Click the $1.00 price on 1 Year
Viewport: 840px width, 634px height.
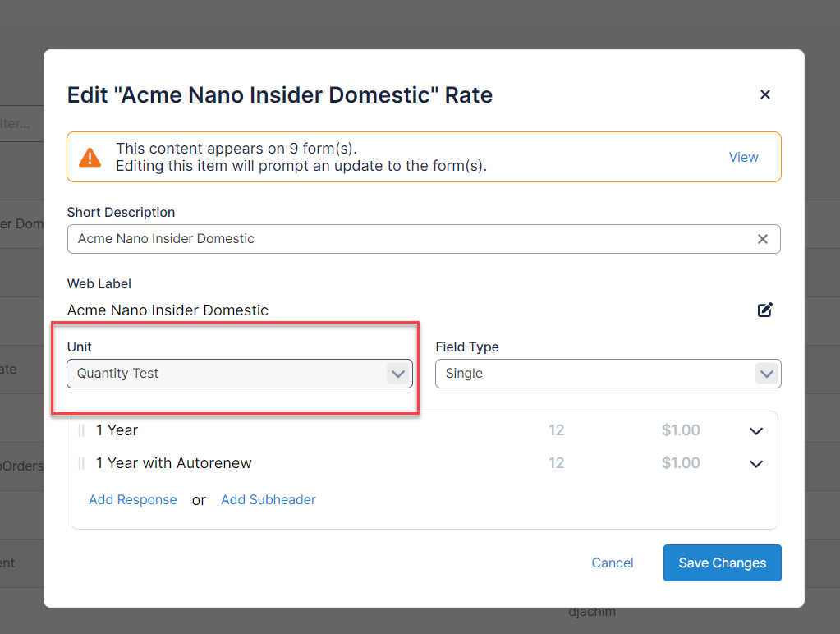680,430
